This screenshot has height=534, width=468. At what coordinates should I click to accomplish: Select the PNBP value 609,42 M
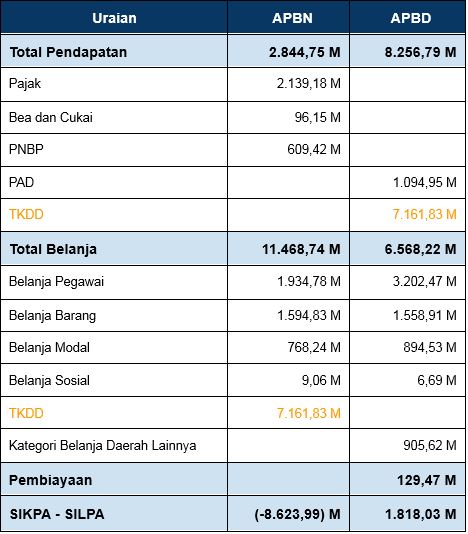click(x=314, y=150)
